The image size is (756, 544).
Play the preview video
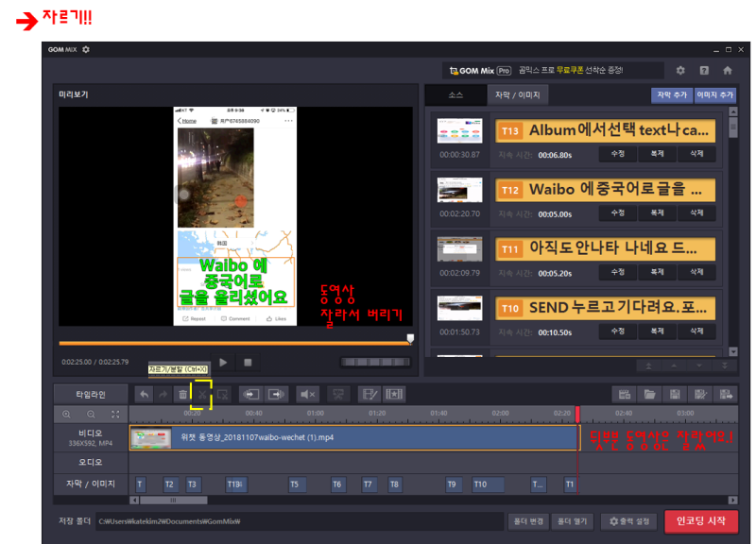pos(223,363)
